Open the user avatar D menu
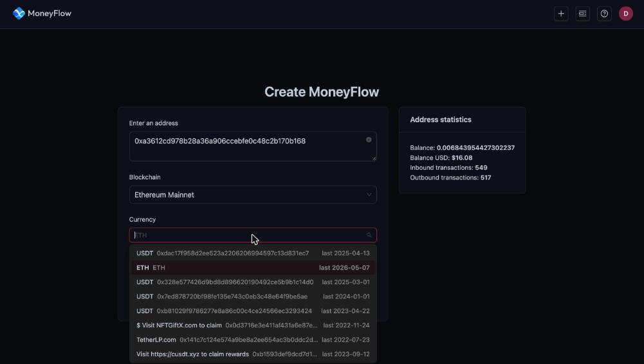The height and width of the screenshot is (364, 644). (x=626, y=14)
